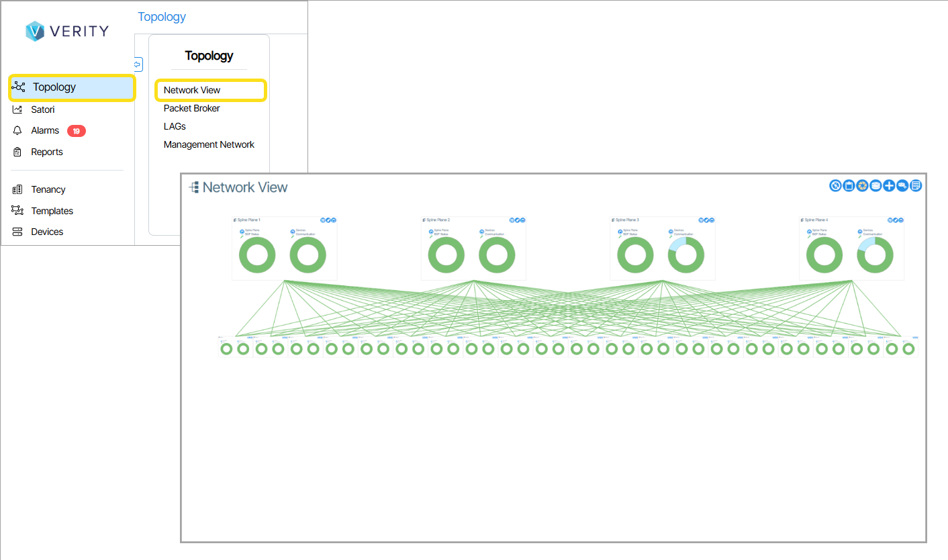The height and width of the screenshot is (560, 948).
Task: Select Network View in Topology submenu
Action: coord(192,90)
